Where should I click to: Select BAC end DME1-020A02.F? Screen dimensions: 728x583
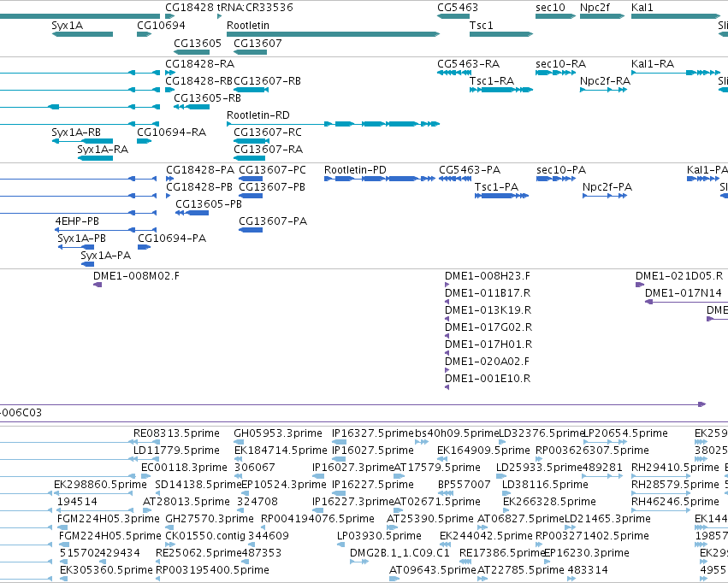pos(487,362)
